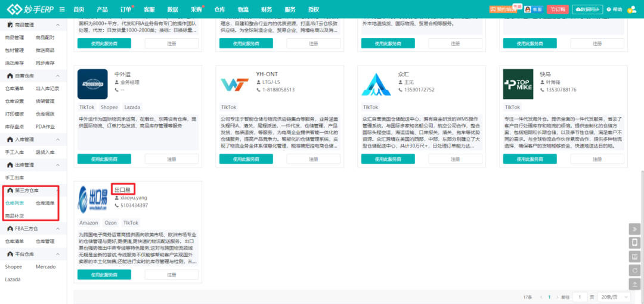Viewport: 644px width, 304px height.
Task: Open 商品补货 in the sidebar
Action: point(14,216)
